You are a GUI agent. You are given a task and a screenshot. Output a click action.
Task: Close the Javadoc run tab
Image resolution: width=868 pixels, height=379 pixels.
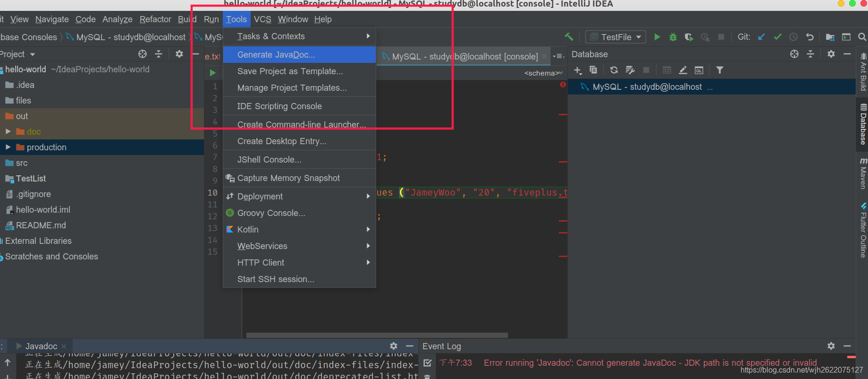pos(64,346)
